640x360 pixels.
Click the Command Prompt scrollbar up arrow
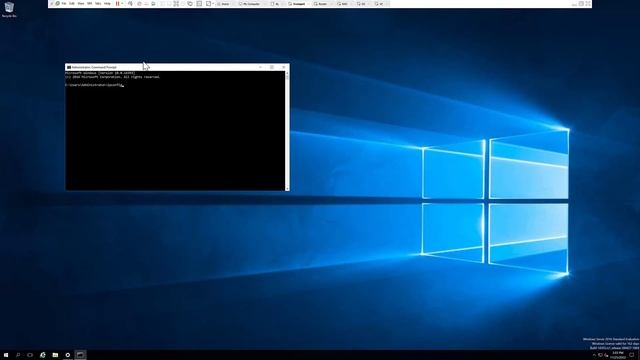click(x=287, y=73)
